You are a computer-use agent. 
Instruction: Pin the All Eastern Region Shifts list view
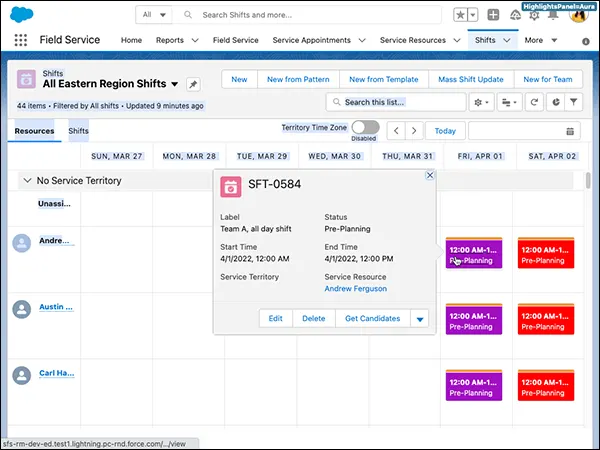pyautogui.click(x=193, y=84)
